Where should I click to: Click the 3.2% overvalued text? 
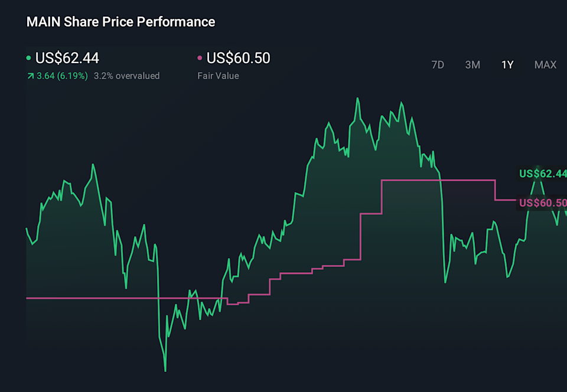(126, 76)
